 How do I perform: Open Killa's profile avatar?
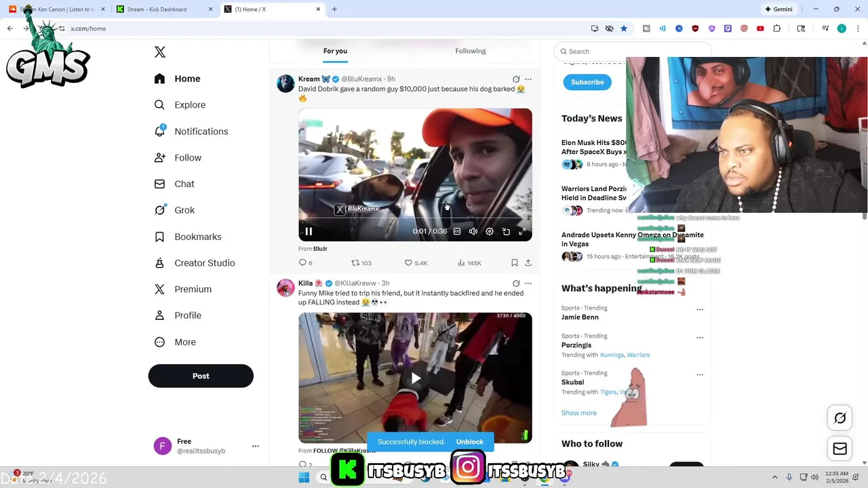pos(285,287)
